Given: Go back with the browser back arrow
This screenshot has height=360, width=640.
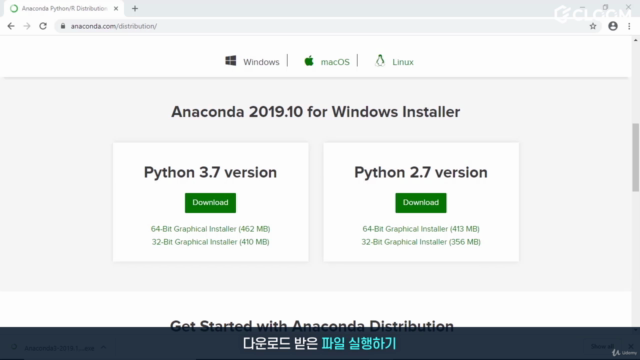Looking at the screenshot, I should (11, 26).
